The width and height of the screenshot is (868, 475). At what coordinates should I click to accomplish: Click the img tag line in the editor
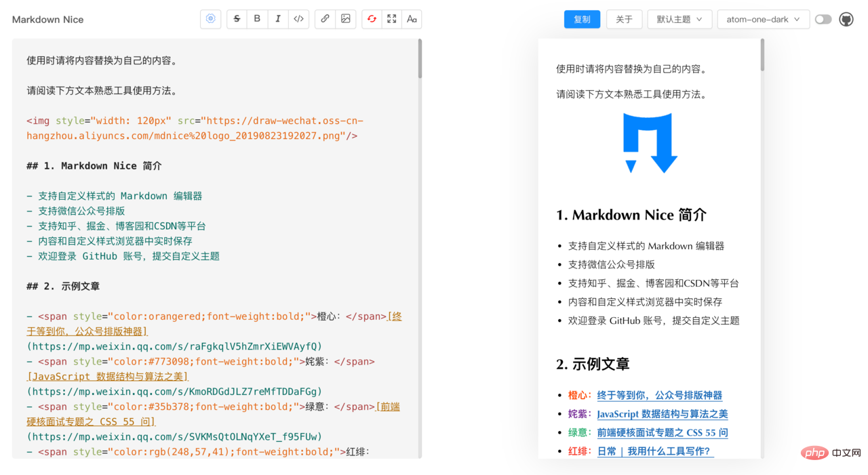[195, 128]
